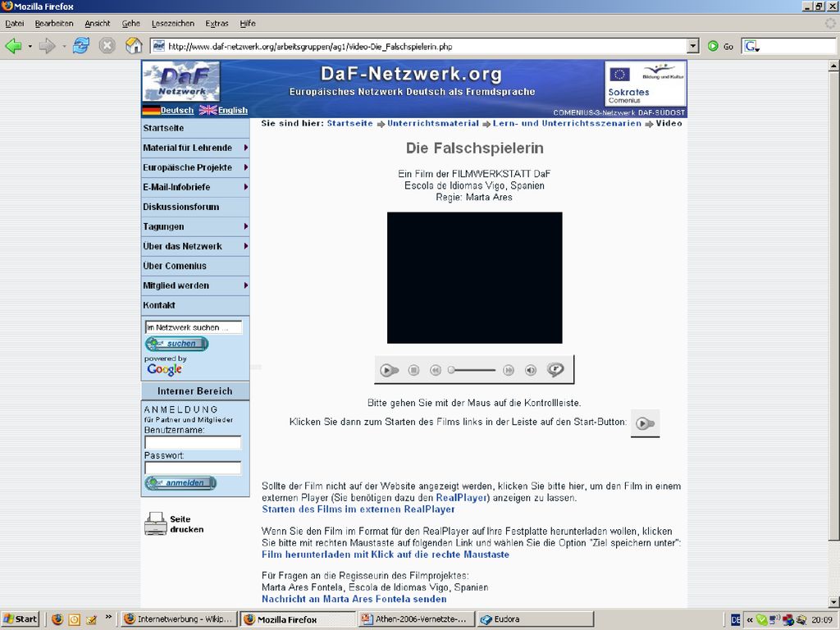The image size is (840, 630).
Task: Switch to Athen-2006-Vernetzte taskbar item
Action: tap(416, 619)
